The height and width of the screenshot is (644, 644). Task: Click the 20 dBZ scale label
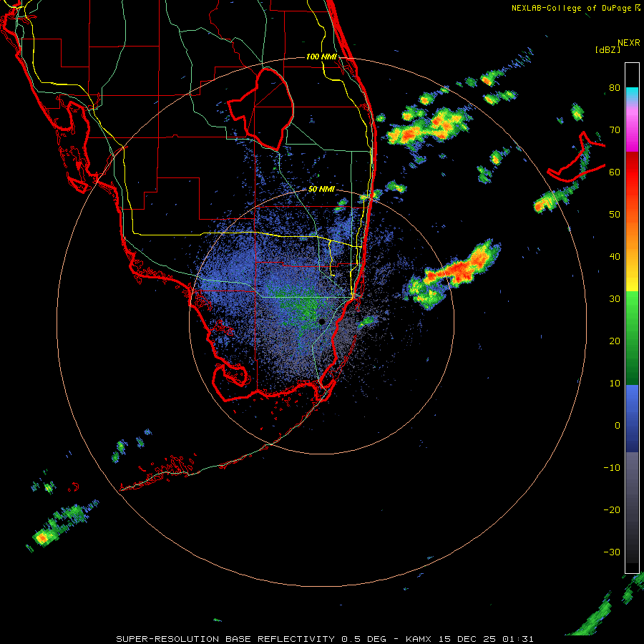(x=615, y=341)
